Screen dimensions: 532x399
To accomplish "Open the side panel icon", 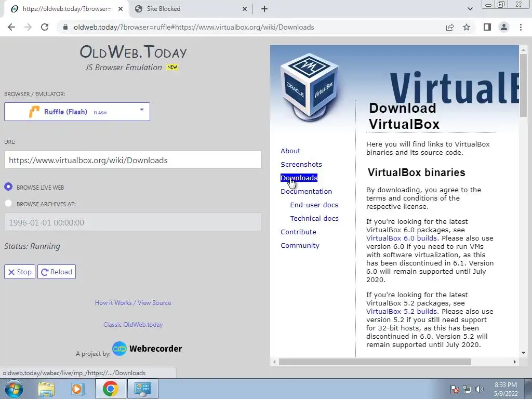I will point(487,27).
